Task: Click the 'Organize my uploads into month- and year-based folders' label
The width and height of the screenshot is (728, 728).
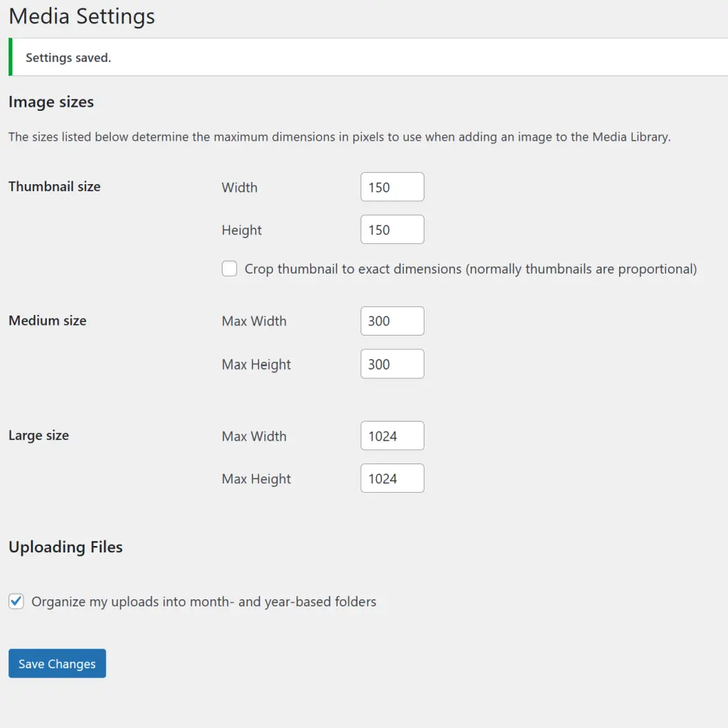Action: click(x=204, y=601)
